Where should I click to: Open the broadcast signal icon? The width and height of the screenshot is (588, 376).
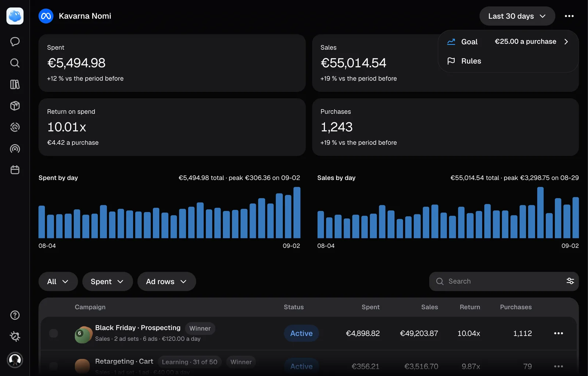point(15,149)
